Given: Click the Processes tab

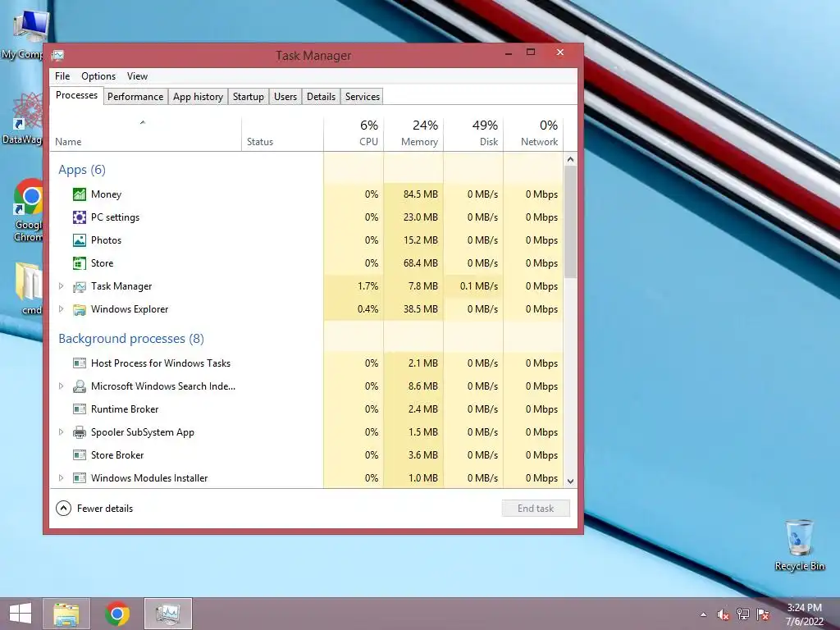Looking at the screenshot, I should (76, 95).
